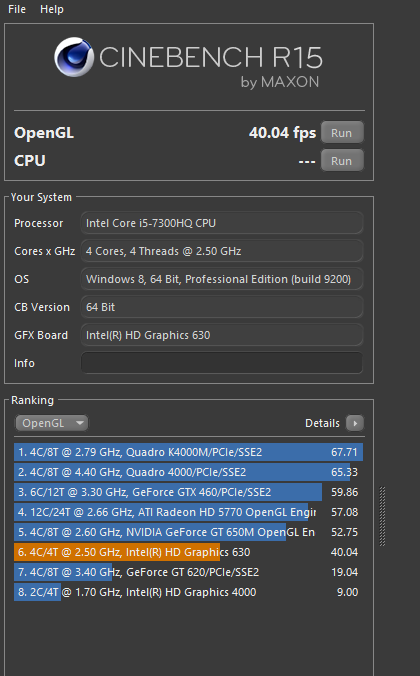Select ranking row GeForce GTX 460

[188, 492]
